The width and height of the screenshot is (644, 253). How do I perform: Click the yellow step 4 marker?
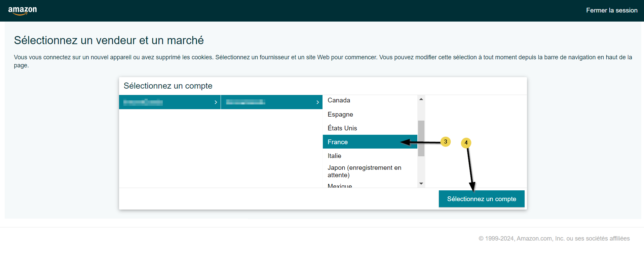click(x=466, y=143)
